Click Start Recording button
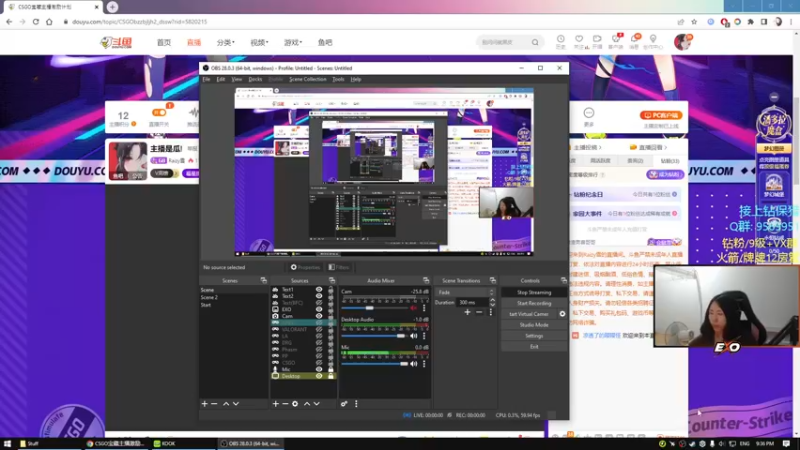 pyautogui.click(x=534, y=303)
